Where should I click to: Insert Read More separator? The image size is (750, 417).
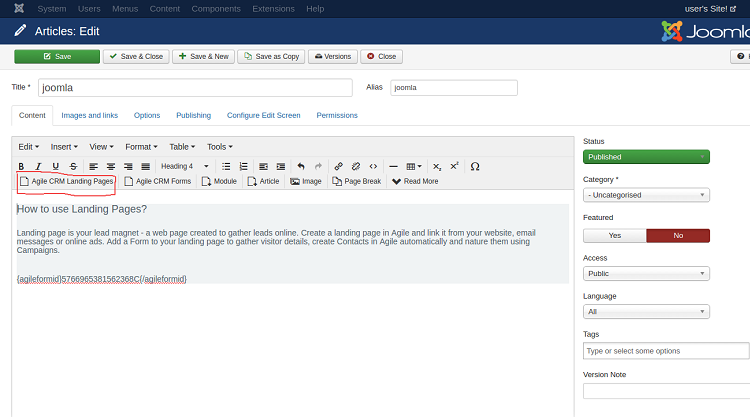click(x=415, y=181)
